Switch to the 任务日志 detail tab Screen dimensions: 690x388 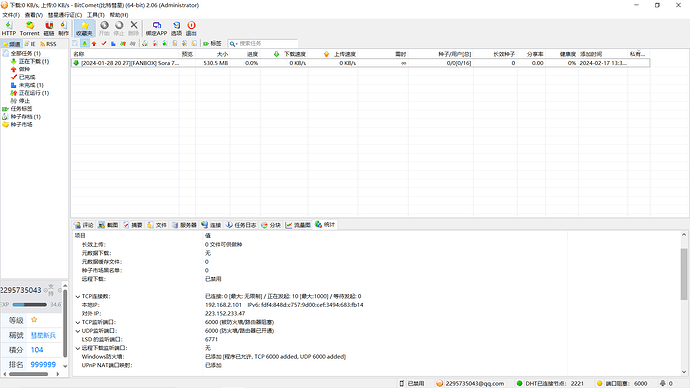241,225
